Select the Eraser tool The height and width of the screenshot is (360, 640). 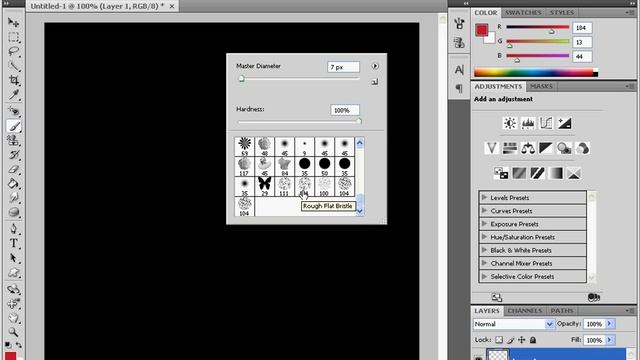(x=13, y=169)
